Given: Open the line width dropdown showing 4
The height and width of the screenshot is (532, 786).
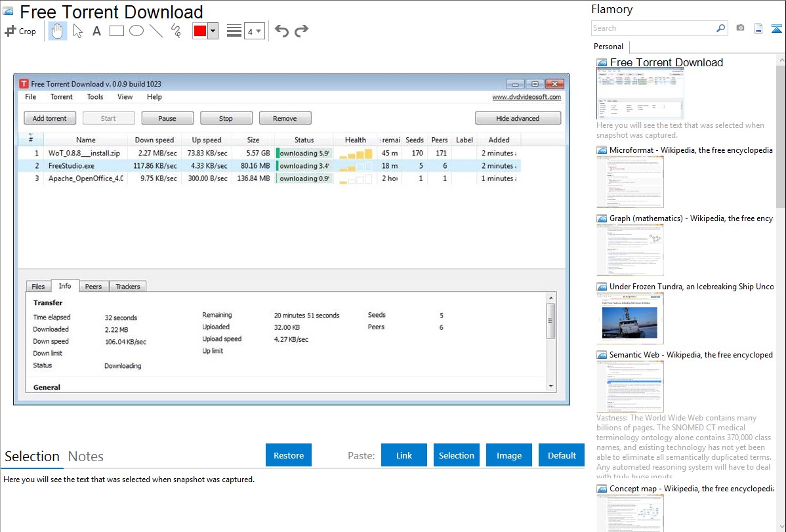Looking at the screenshot, I should [x=254, y=31].
